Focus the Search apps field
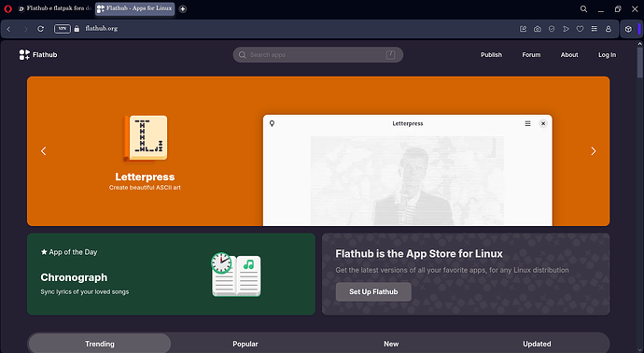The height and width of the screenshot is (353, 644). (x=318, y=55)
